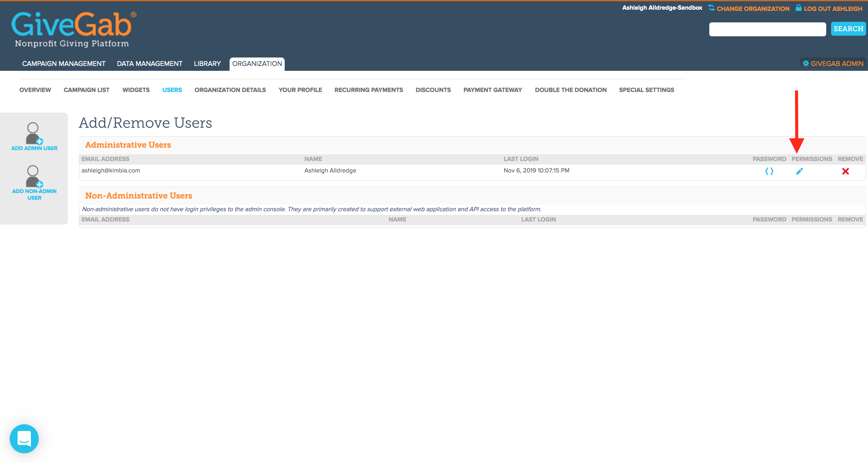
Task: Click the GiveGab Admin gear icon
Action: pyautogui.click(x=806, y=63)
